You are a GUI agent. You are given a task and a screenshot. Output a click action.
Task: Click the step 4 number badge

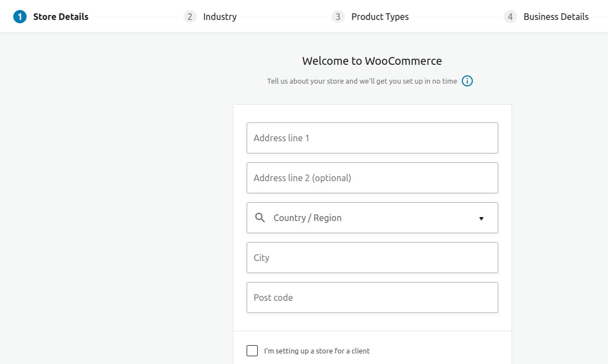(x=510, y=17)
